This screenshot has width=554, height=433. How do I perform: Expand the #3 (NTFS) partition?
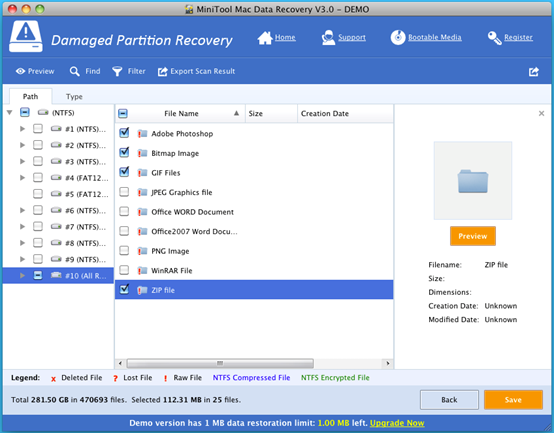tap(22, 161)
